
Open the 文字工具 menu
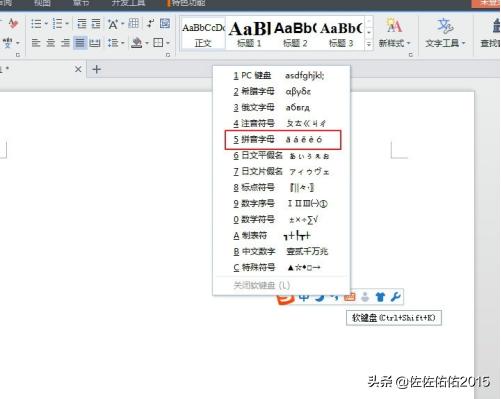tap(445, 34)
